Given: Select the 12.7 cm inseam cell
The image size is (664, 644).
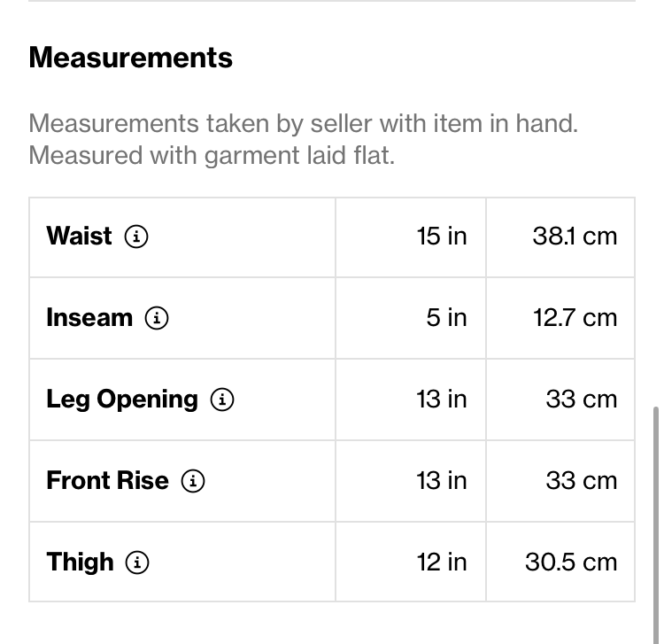Looking at the screenshot, I should pos(560,318).
